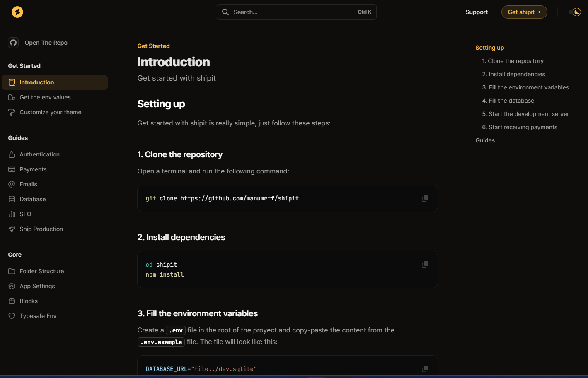
Task: Click the rocket icon beside Ship Production
Action: point(12,229)
